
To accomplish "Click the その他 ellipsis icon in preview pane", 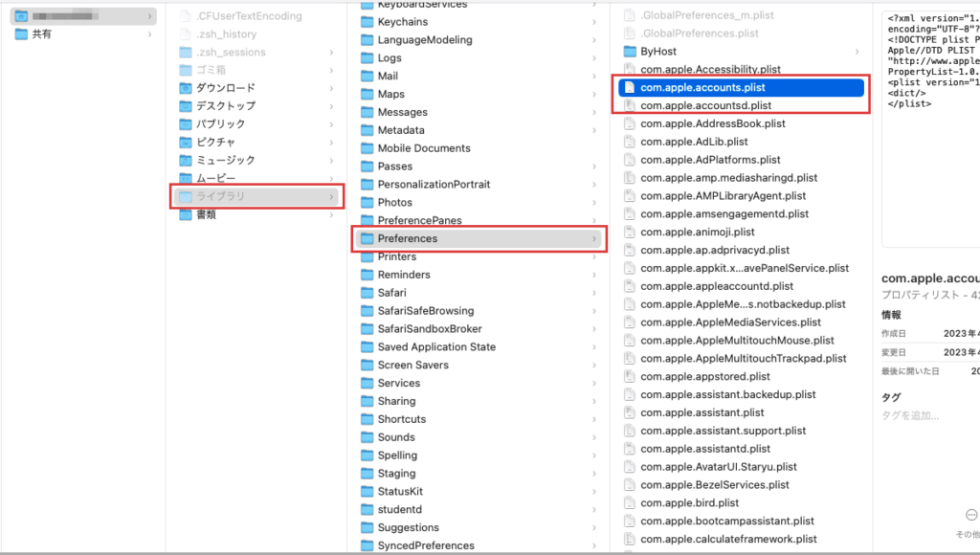I will pos(971,515).
